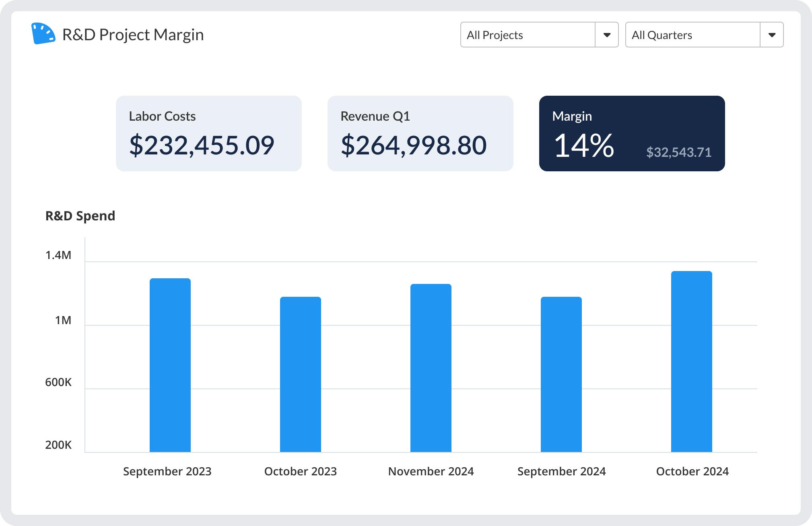Click the October 2024 axis label
The width and height of the screenshot is (812, 526).
[692, 471]
